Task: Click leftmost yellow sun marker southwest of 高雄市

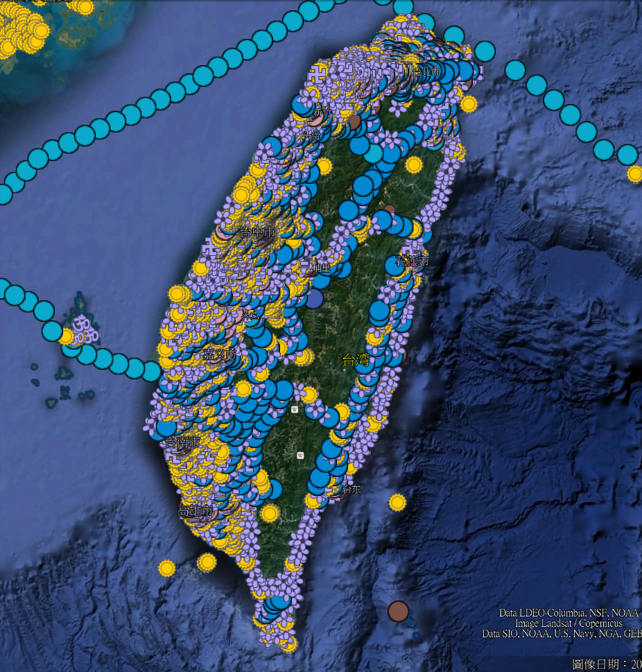Action: [166, 568]
